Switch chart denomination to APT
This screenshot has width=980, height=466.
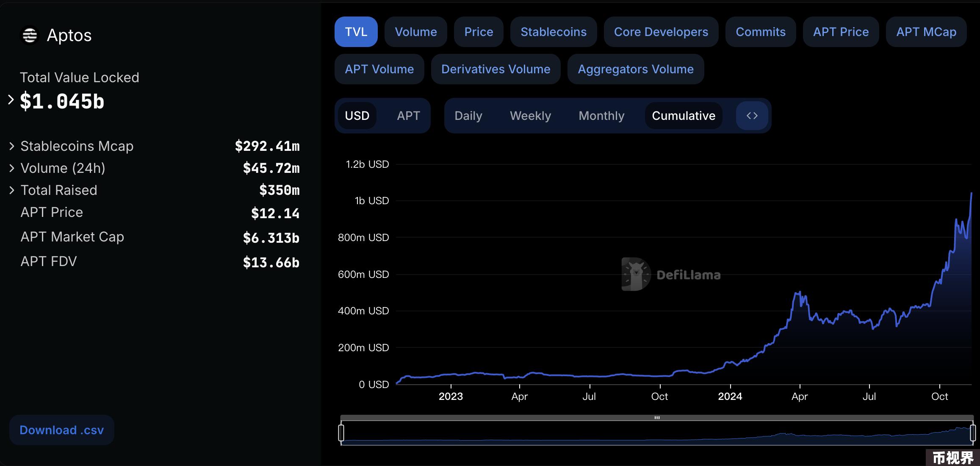(x=408, y=116)
